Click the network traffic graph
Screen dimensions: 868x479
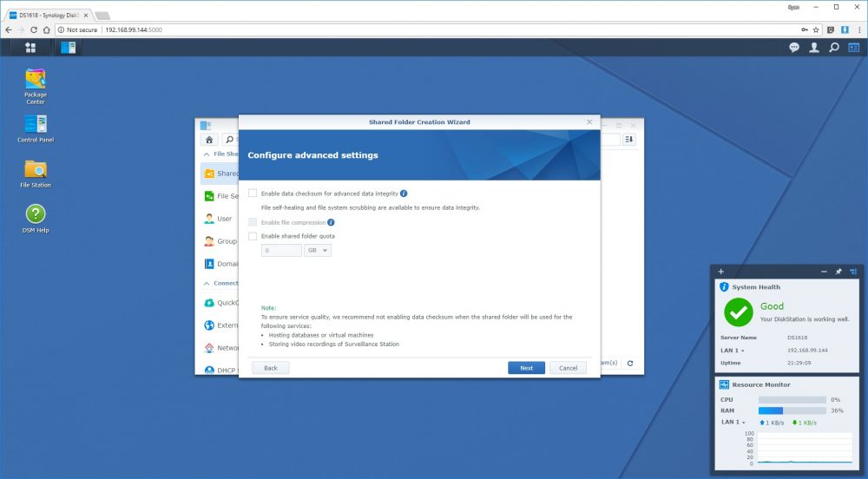point(805,448)
